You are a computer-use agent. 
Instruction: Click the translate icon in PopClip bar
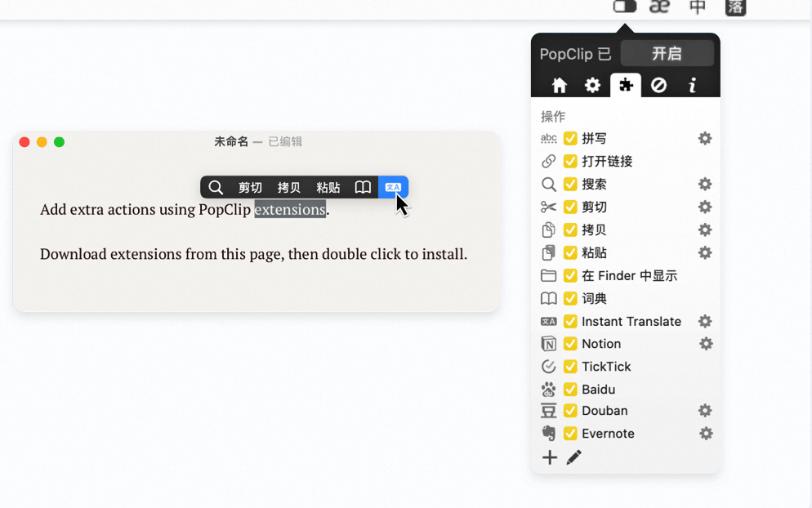[393, 187]
